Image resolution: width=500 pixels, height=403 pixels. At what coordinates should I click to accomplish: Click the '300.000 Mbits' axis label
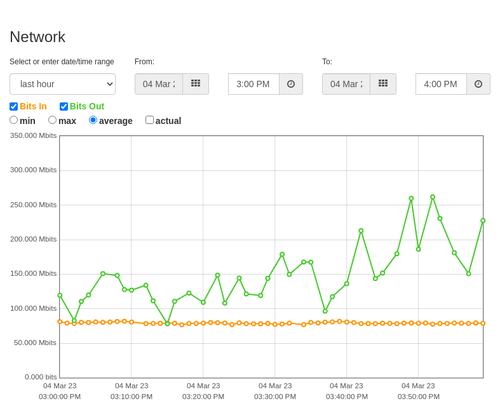pos(33,170)
